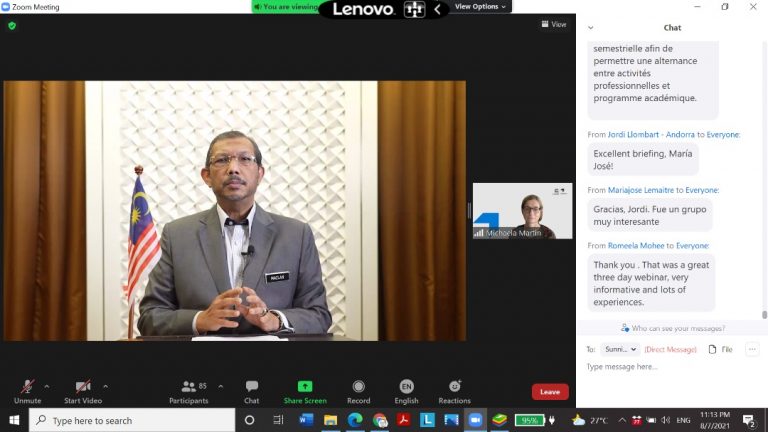768x432 pixels.
Task: Collapse the Chat panel header chevron
Action: coord(590,28)
